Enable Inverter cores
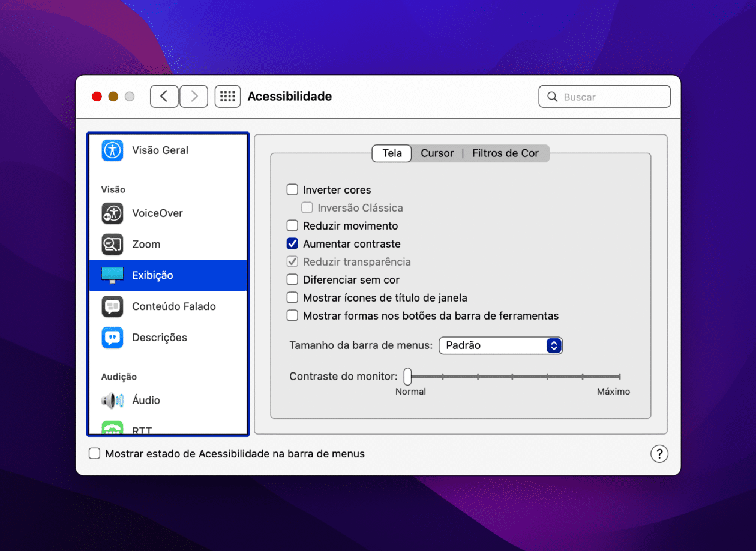 (292, 189)
